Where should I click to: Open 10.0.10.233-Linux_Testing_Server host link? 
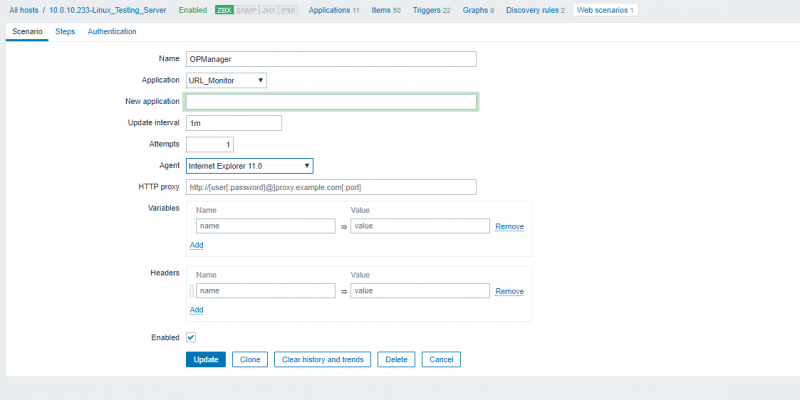pyautogui.click(x=108, y=10)
